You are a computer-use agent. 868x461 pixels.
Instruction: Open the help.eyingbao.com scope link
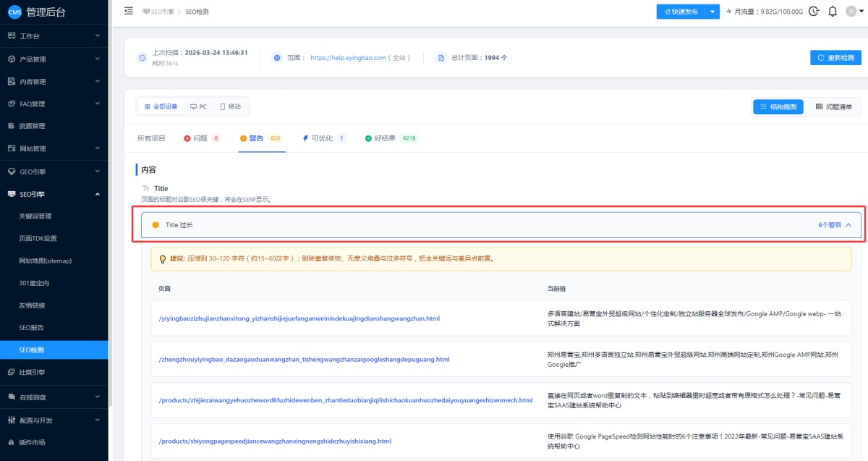349,58
